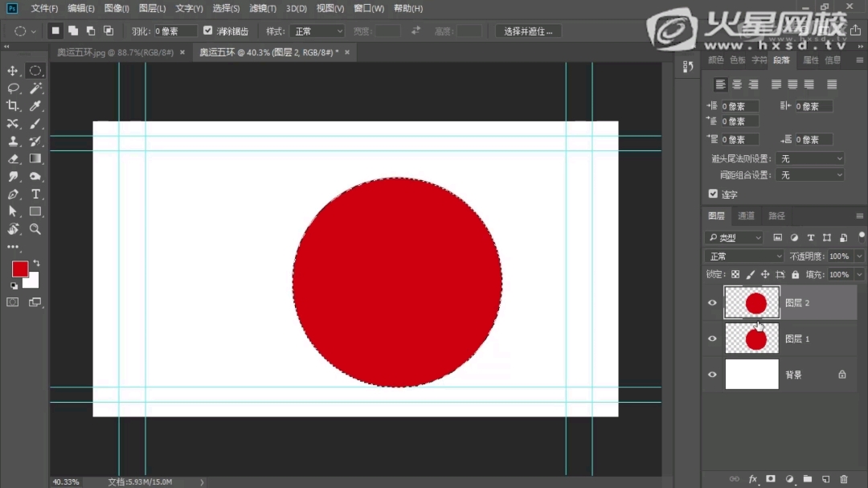Reset to default foreground and background colors

pos(14,286)
